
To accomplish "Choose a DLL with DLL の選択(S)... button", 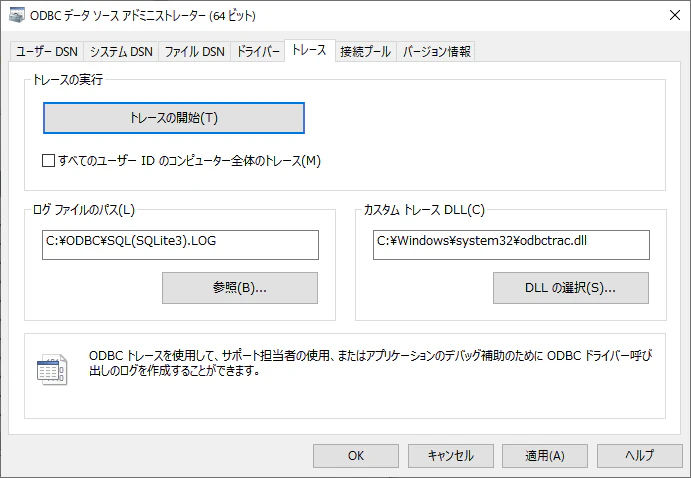I will point(571,288).
